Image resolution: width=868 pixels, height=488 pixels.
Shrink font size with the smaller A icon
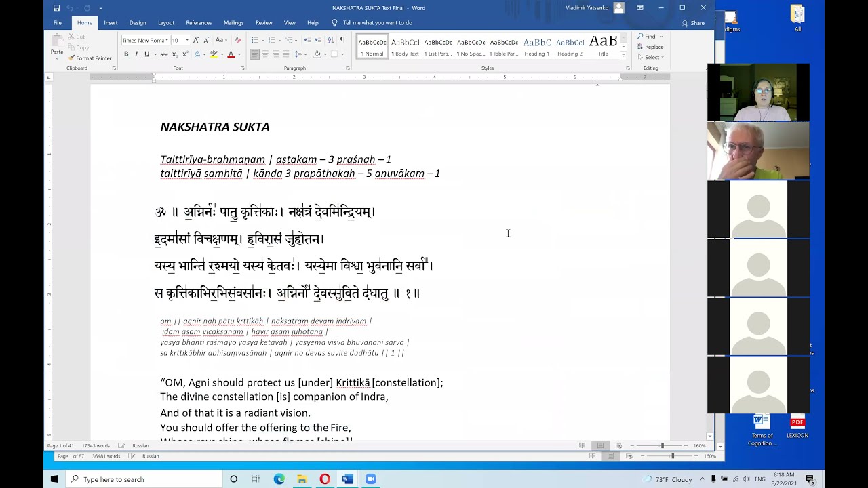206,40
